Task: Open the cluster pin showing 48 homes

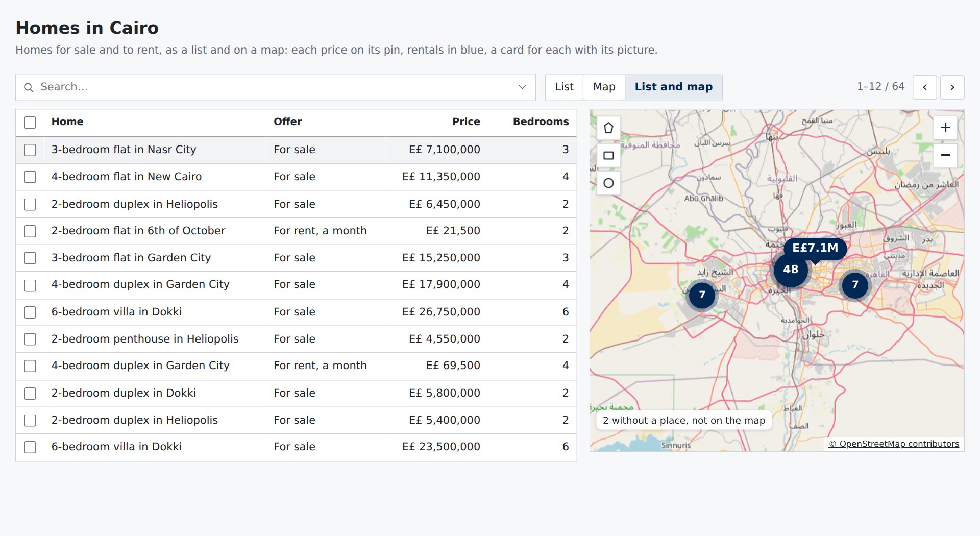Action: (791, 270)
